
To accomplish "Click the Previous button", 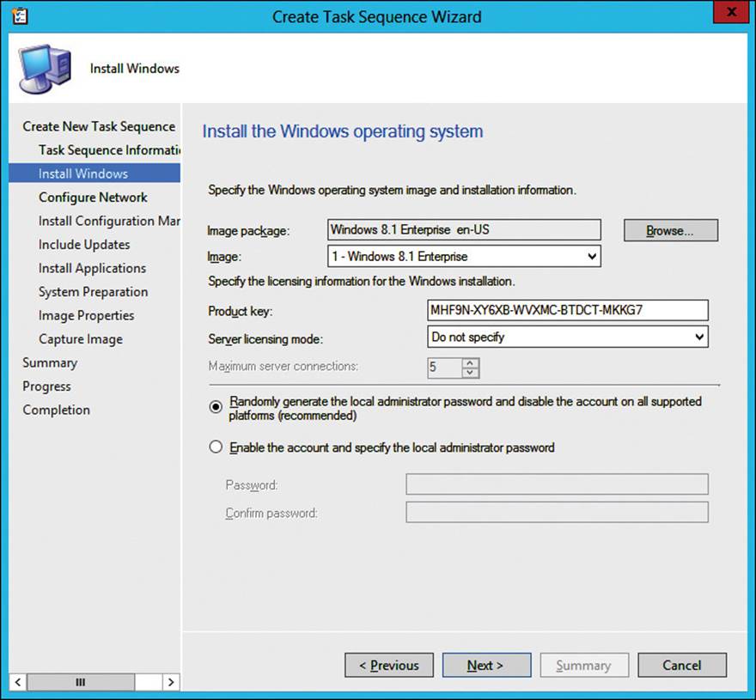I will click(389, 666).
